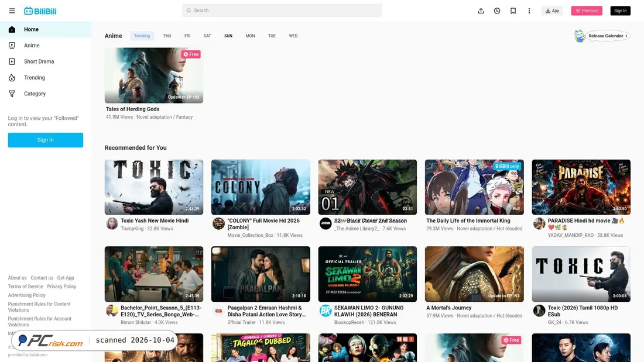Click GK_24 channel avatar

click(x=539, y=311)
